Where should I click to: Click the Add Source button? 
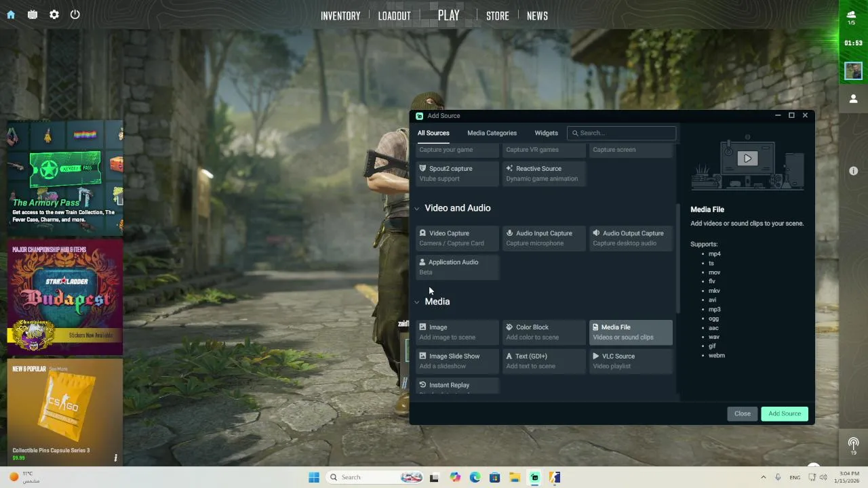click(x=785, y=413)
